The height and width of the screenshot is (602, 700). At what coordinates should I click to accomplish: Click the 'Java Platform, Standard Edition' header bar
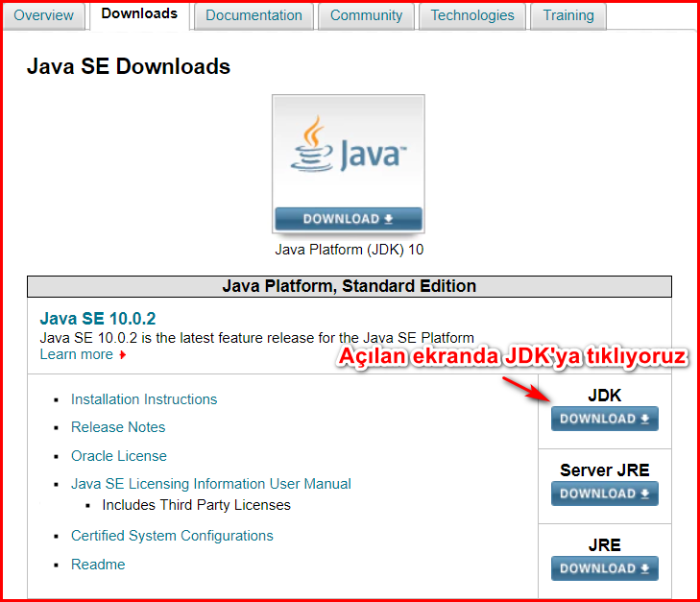350,286
